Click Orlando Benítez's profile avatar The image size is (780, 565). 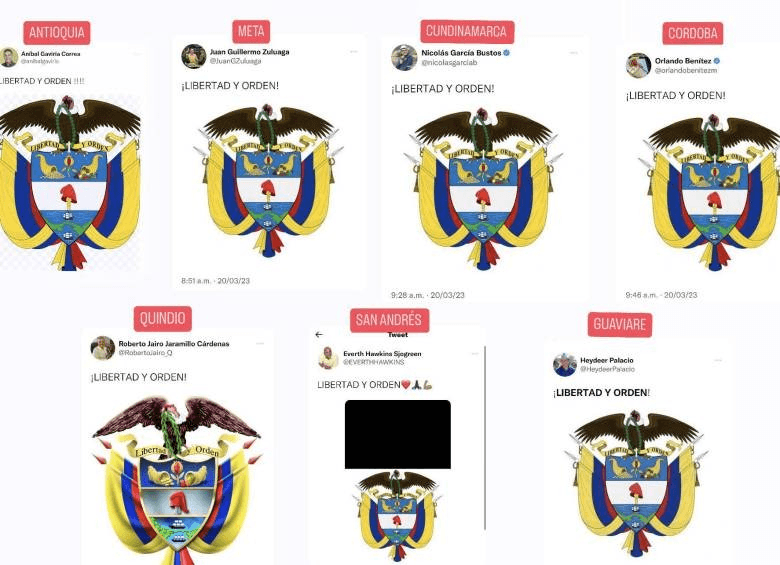point(638,66)
